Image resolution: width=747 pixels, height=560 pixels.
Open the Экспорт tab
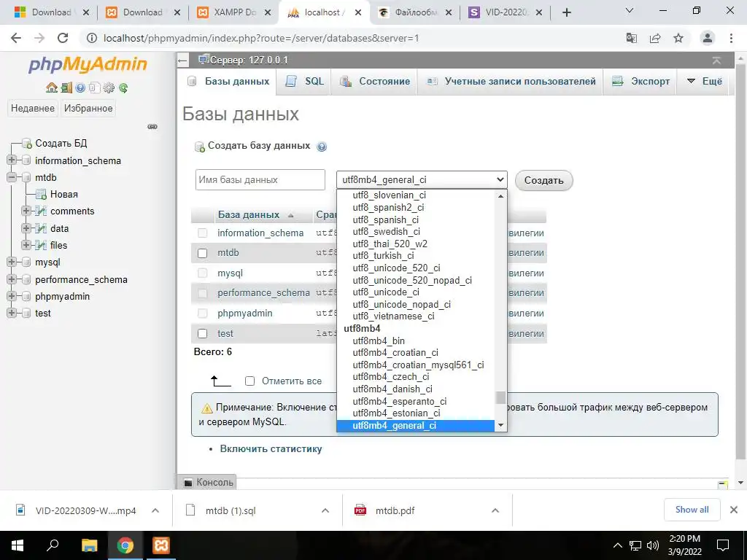[640, 82]
